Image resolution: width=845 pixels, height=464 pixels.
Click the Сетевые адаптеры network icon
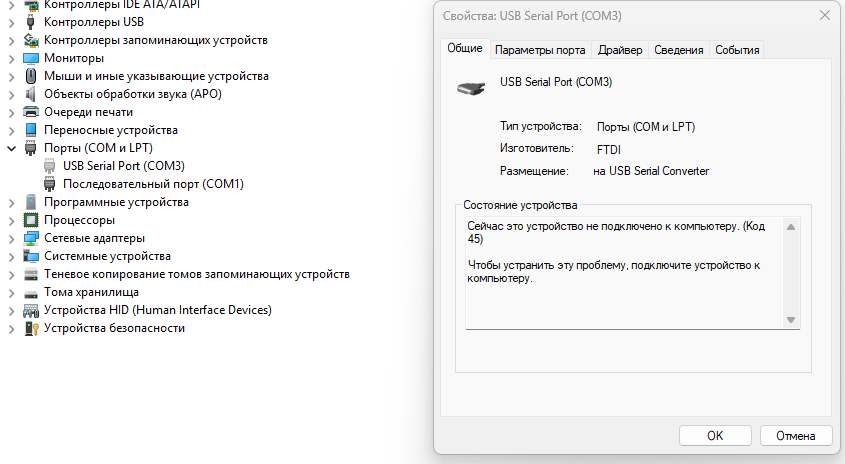[31, 238]
